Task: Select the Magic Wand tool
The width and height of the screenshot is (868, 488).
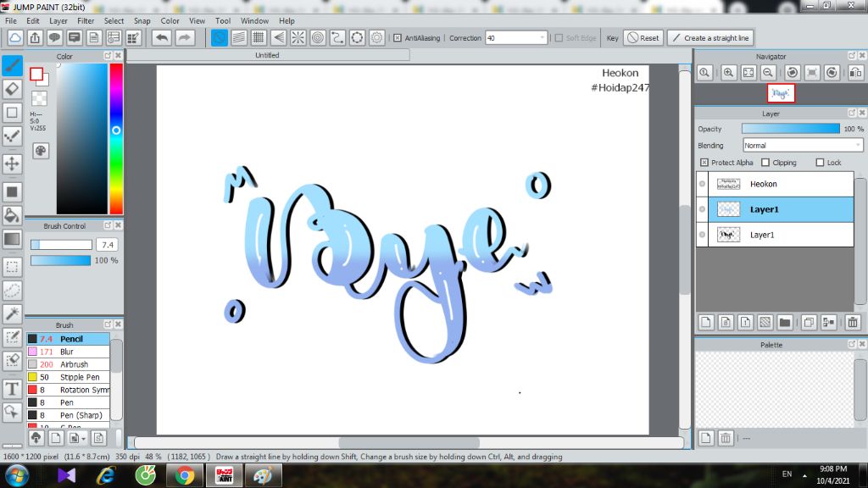Action: (x=12, y=313)
